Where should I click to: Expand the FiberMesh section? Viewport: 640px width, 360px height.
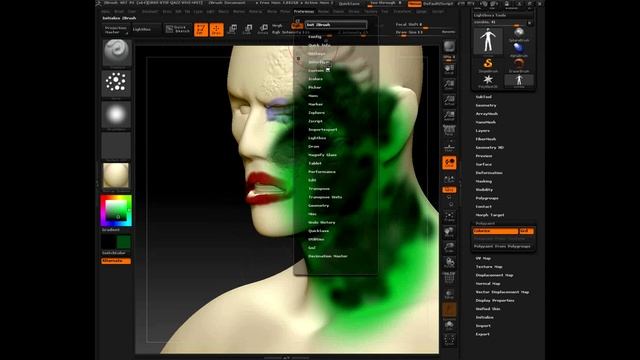tap(486, 139)
